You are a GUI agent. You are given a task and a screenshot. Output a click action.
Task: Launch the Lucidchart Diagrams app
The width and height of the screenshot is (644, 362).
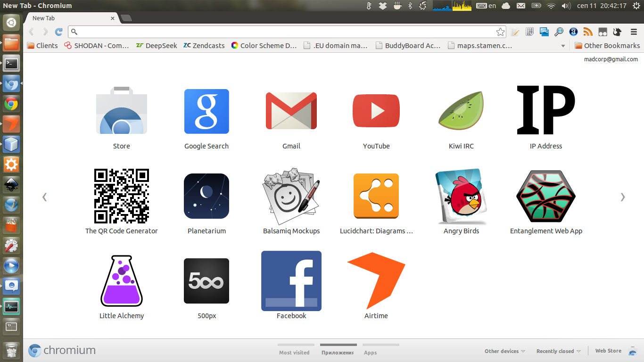coord(376,196)
